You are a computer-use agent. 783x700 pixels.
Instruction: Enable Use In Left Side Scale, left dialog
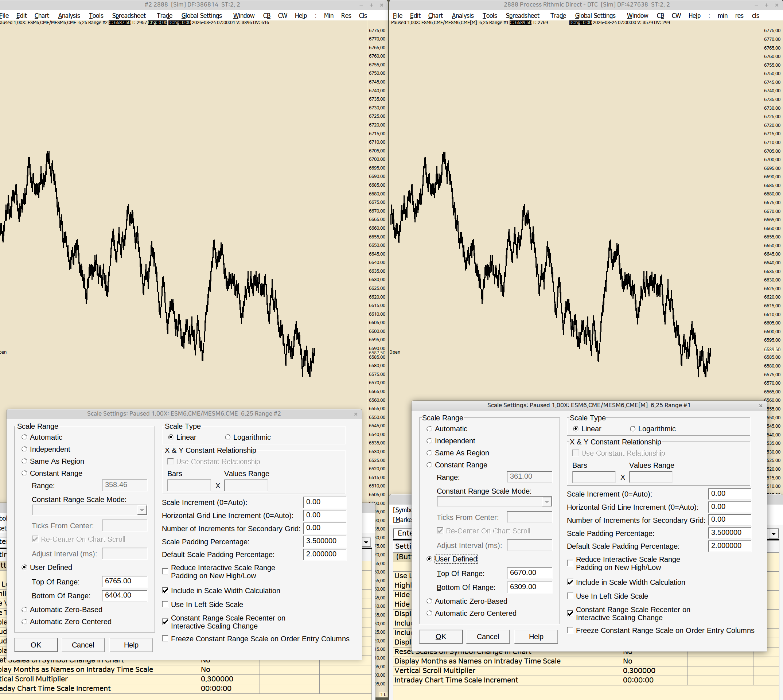click(x=165, y=604)
